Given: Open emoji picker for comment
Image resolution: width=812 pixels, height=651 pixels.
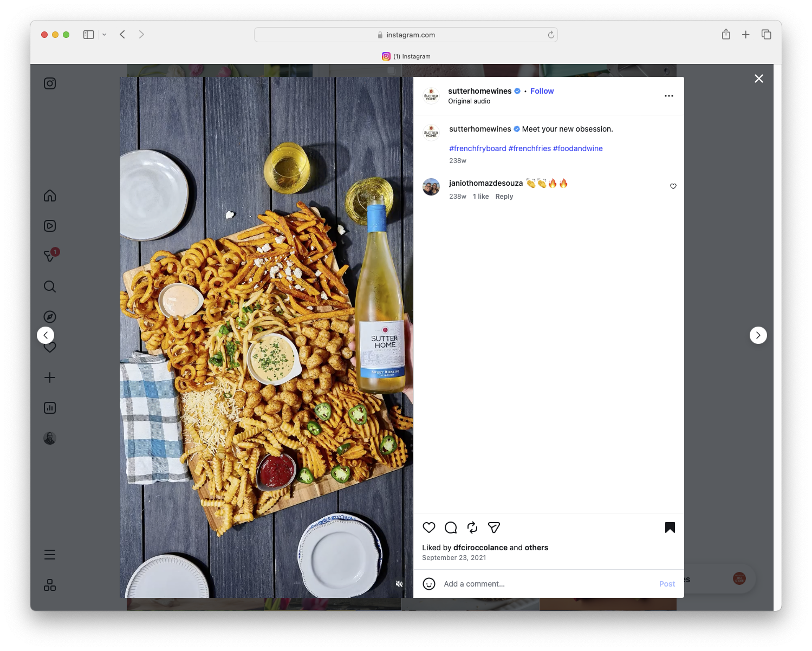Looking at the screenshot, I should coord(429,584).
